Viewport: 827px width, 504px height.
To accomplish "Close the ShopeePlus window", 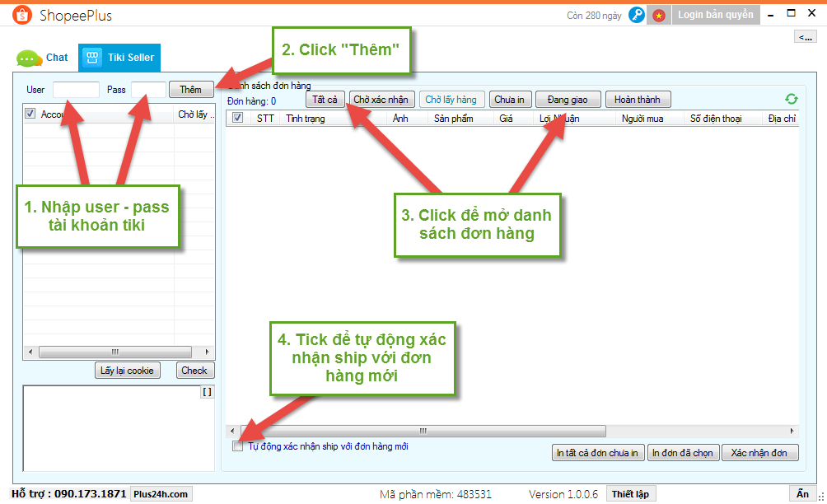I will (812, 14).
